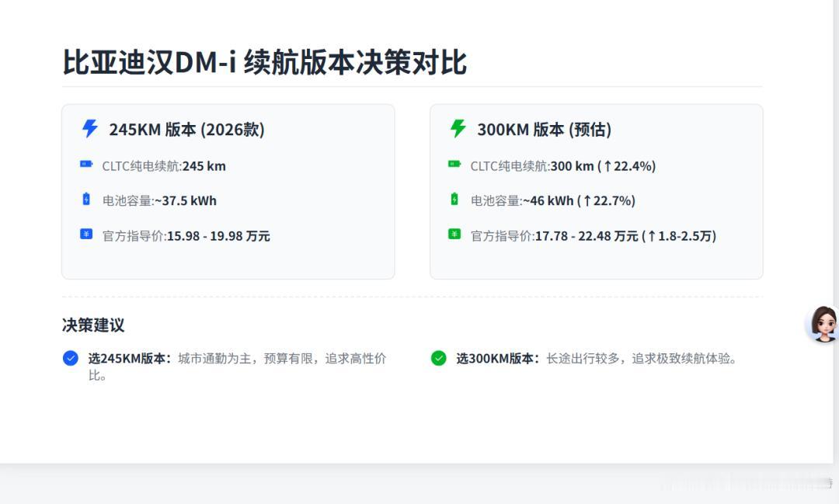Viewport: 839px width, 504px height.
Task: Click blue battery icon beside CLTC 245 km
Action: click(86, 165)
